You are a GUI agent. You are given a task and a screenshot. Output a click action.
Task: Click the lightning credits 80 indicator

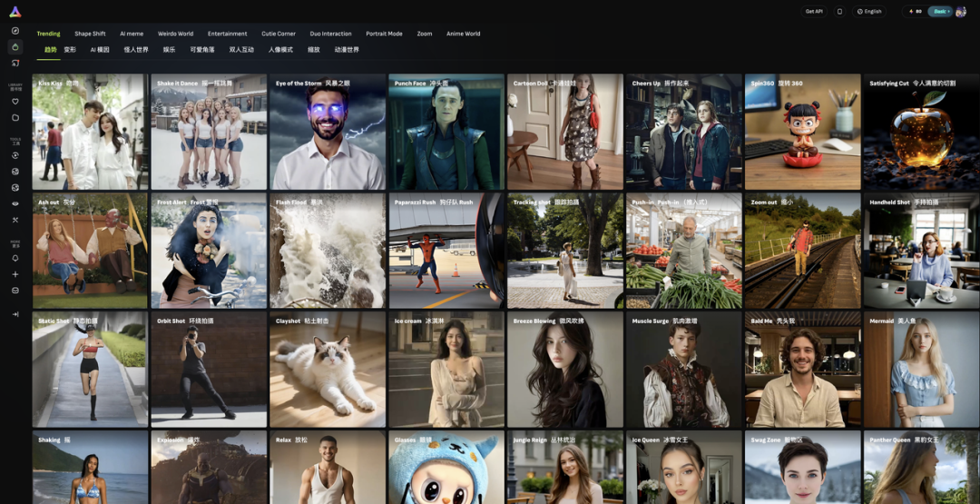point(915,11)
